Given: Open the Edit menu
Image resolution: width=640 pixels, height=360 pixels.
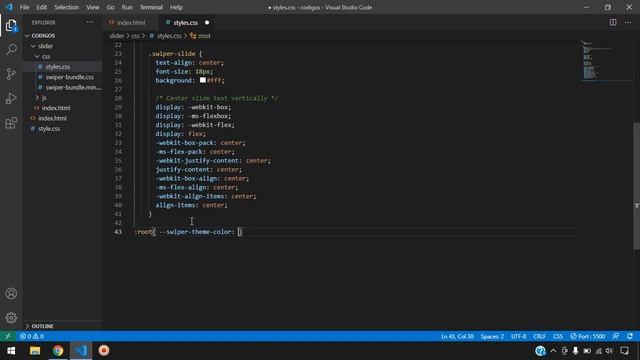Looking at the screenshot, I should point(42,7).
